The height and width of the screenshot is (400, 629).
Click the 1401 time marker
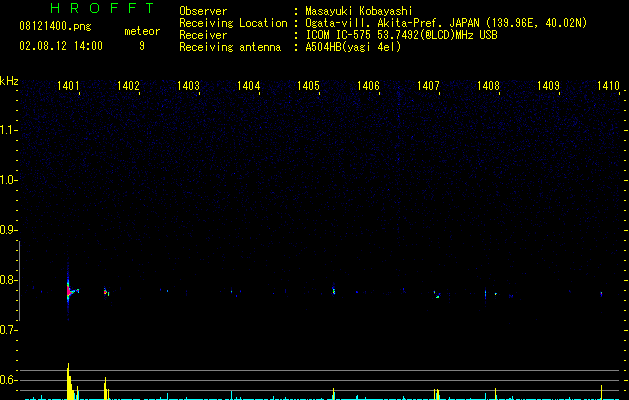coord(68,85)
